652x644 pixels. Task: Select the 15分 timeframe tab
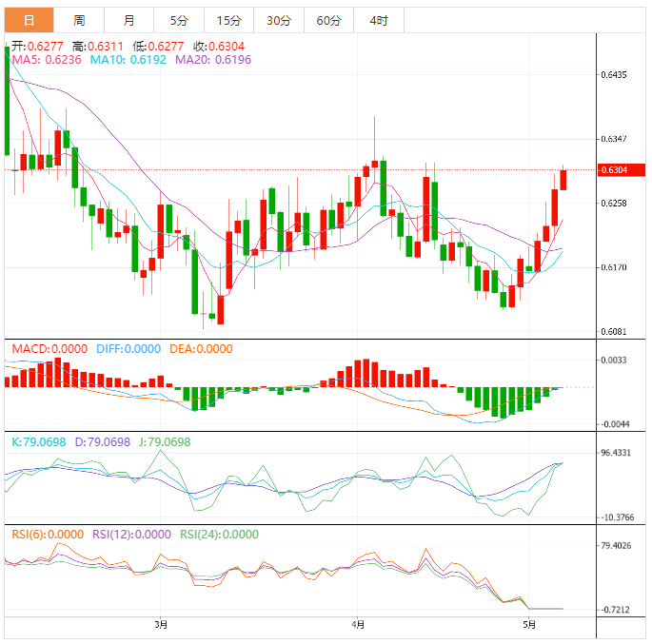(228, 20)
